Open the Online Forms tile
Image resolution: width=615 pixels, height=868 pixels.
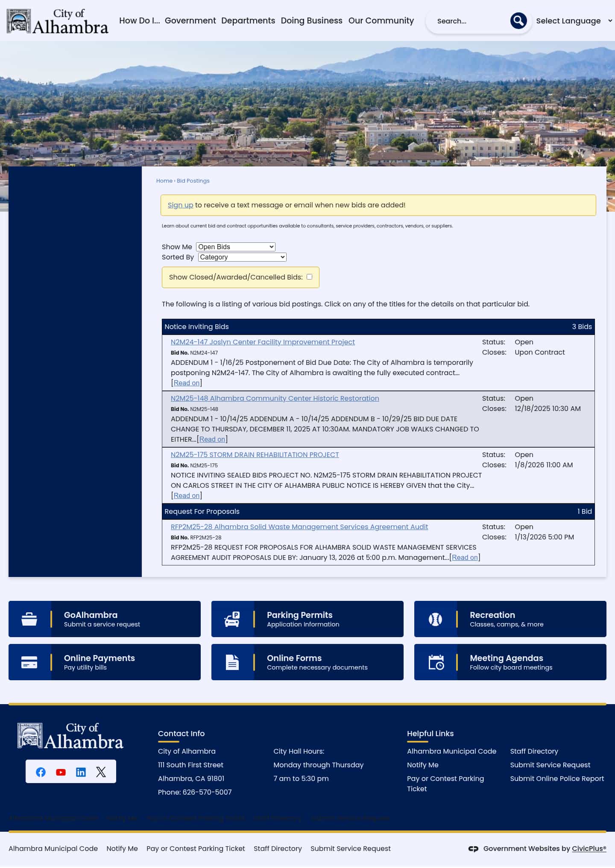pyautogui.click(x=307, y=662)
